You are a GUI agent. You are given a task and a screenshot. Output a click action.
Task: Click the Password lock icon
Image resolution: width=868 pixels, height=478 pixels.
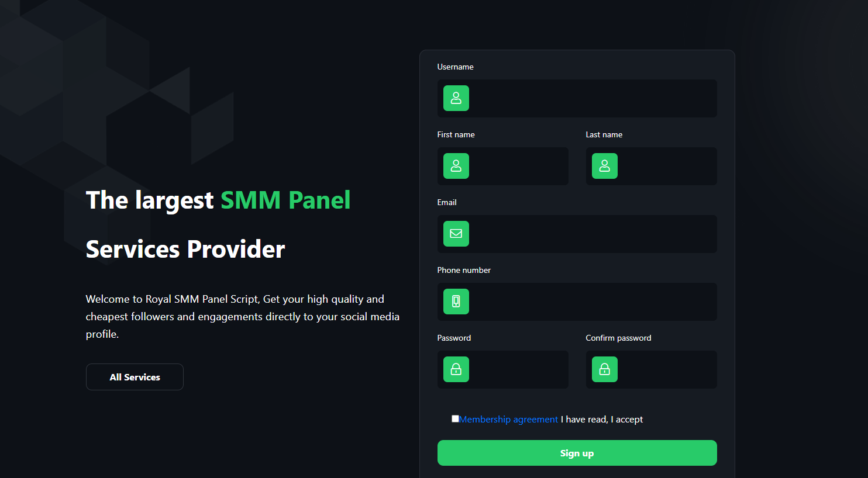456,369
